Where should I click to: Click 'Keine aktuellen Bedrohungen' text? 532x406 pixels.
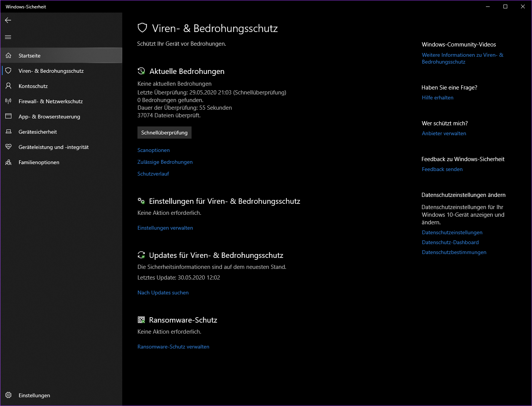coord(174,84)
